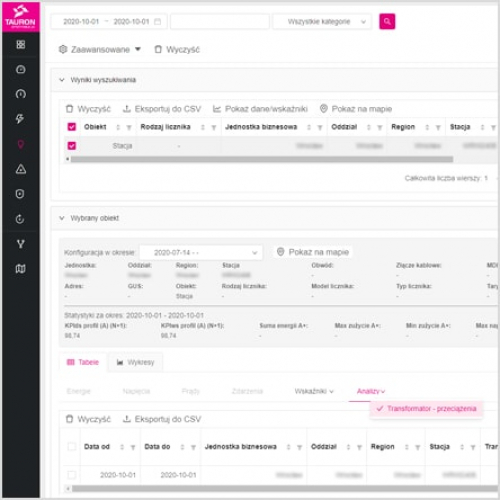Sort the Rodzaj licznika column
Viewport: 500px width, 500px height.
click(203, 127)
